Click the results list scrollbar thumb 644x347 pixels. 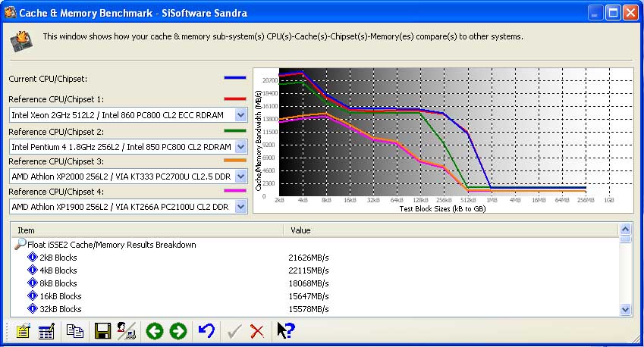click(625, 239)
